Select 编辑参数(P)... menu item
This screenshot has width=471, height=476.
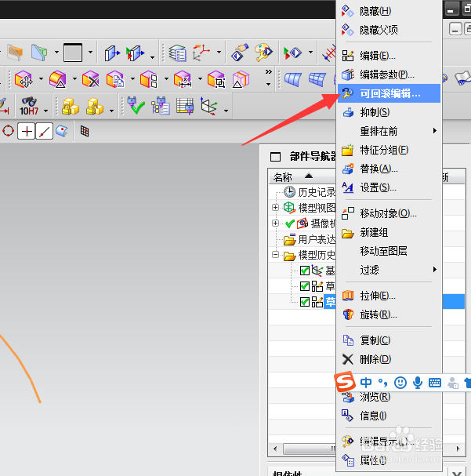pos(389,74)
